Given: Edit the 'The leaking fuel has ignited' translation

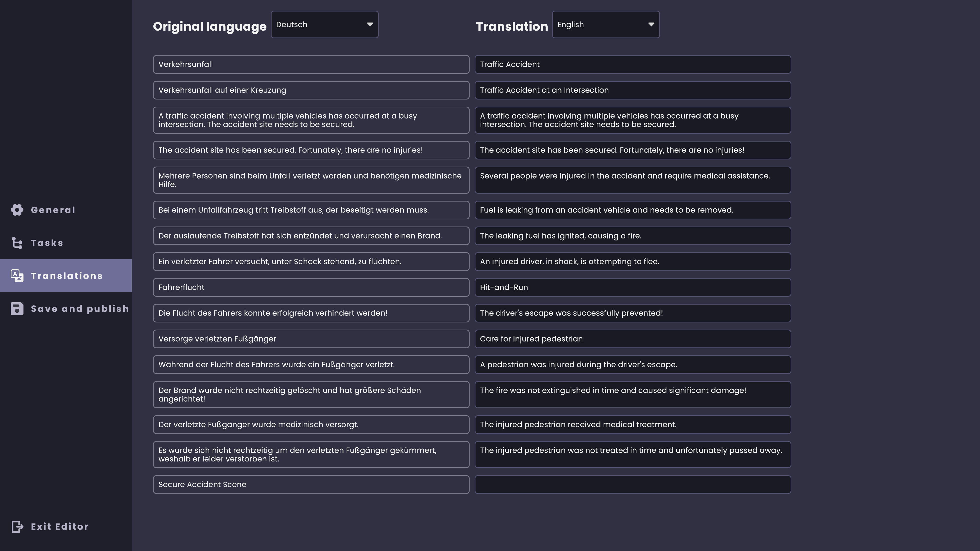Looking at the screenshot, I should pos(633,236).
